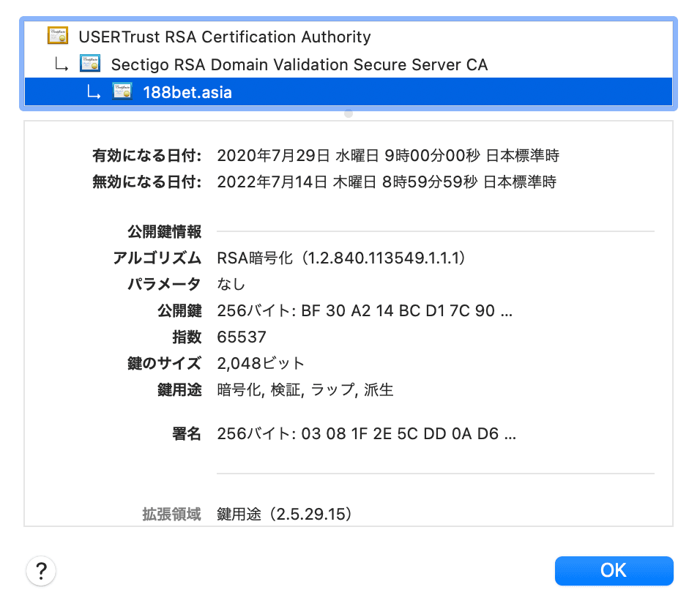This screenshot has width=700, height=609.
Task: Click the パラメータ label
Action: point(164,284)
